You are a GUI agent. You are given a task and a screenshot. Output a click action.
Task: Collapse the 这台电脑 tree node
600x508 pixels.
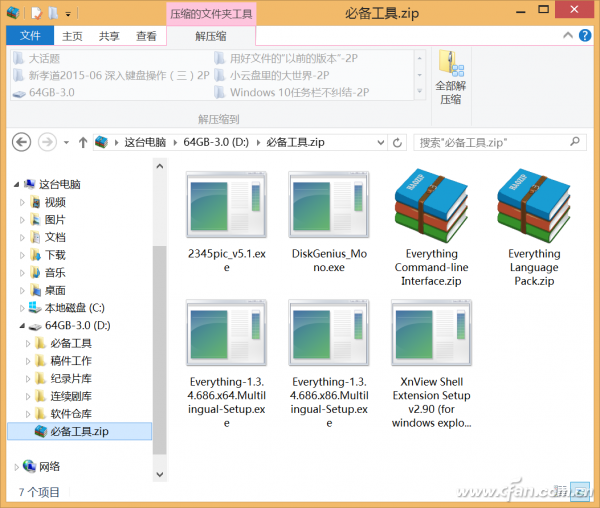pyautogui.click(x=16, y=185)
